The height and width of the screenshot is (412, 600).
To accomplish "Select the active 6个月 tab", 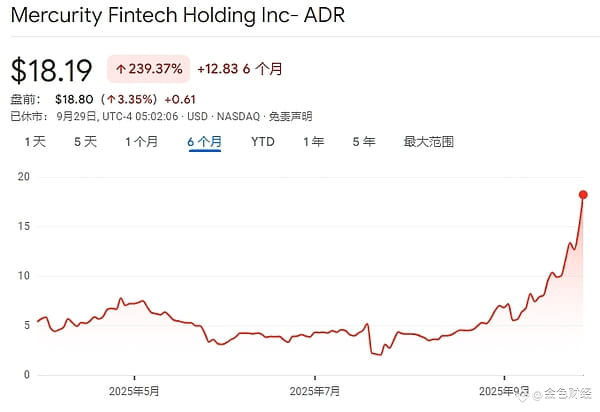I will point(205,142).
